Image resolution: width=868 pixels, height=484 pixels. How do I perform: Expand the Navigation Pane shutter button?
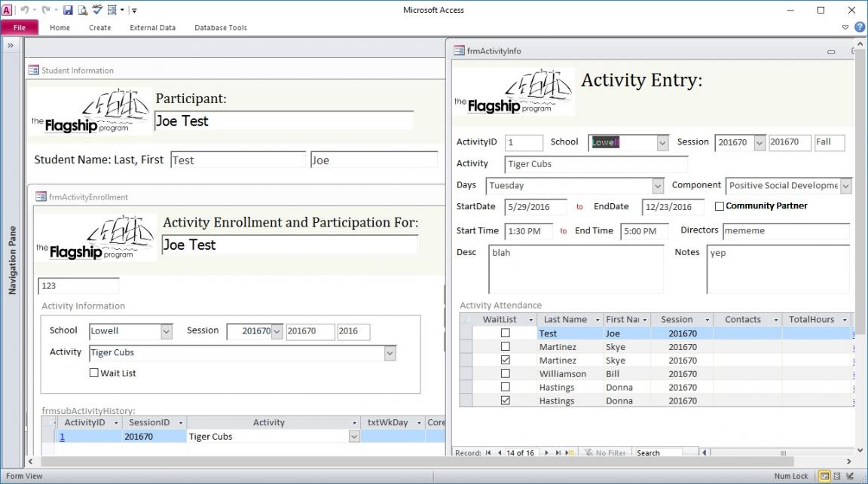(11, 45)
